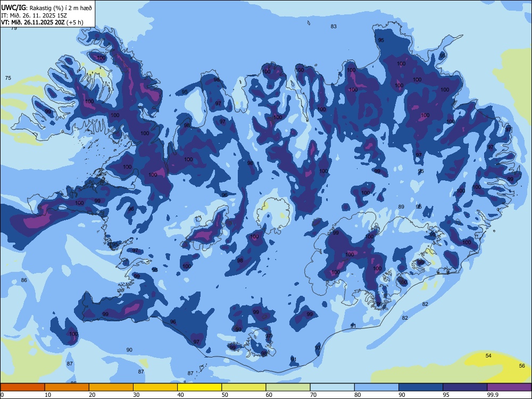
Task: Click the legend label '40'
Action: tap(180, 395)
